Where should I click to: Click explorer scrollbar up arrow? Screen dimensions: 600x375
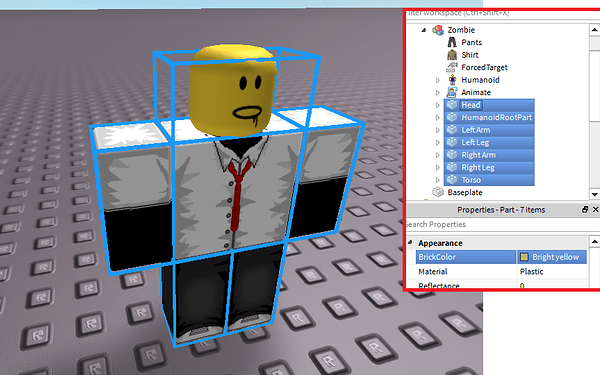click(595, 29)
